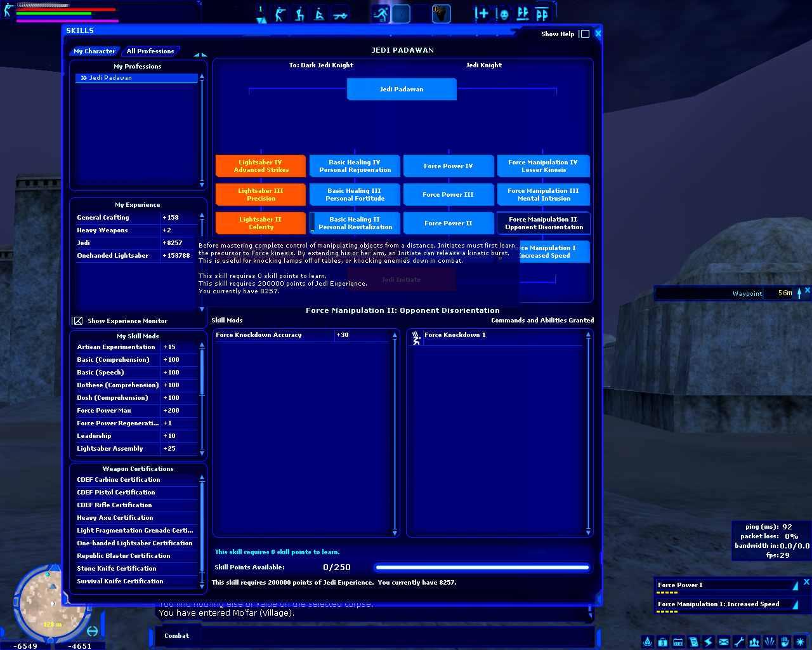Open the inventory briefcase icon

click(662, 642)
